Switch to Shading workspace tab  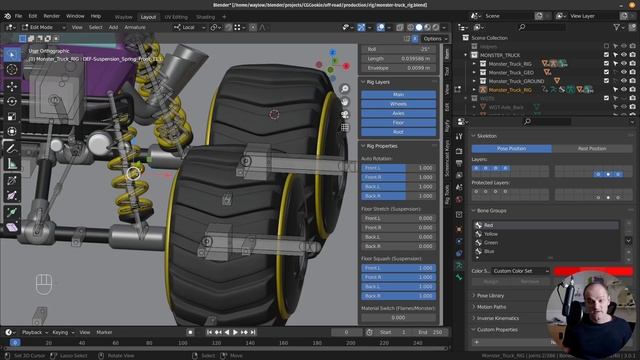(x=205, y=17)
